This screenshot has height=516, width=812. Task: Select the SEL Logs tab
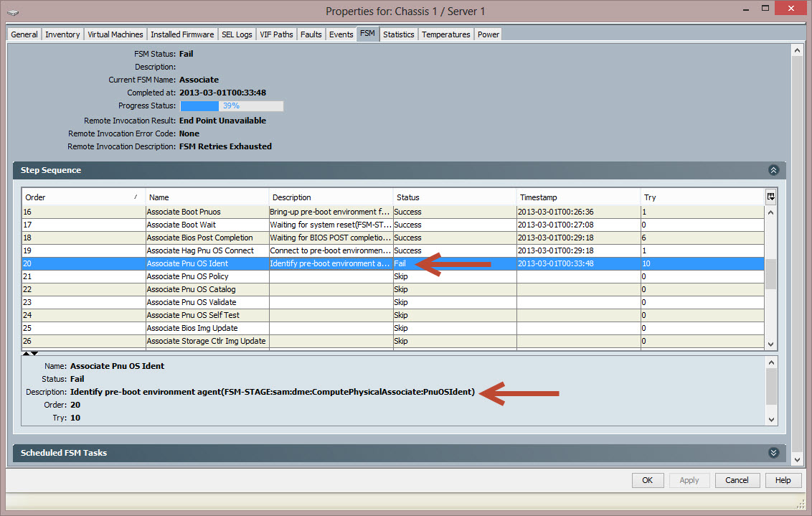[x=237, y=33]
